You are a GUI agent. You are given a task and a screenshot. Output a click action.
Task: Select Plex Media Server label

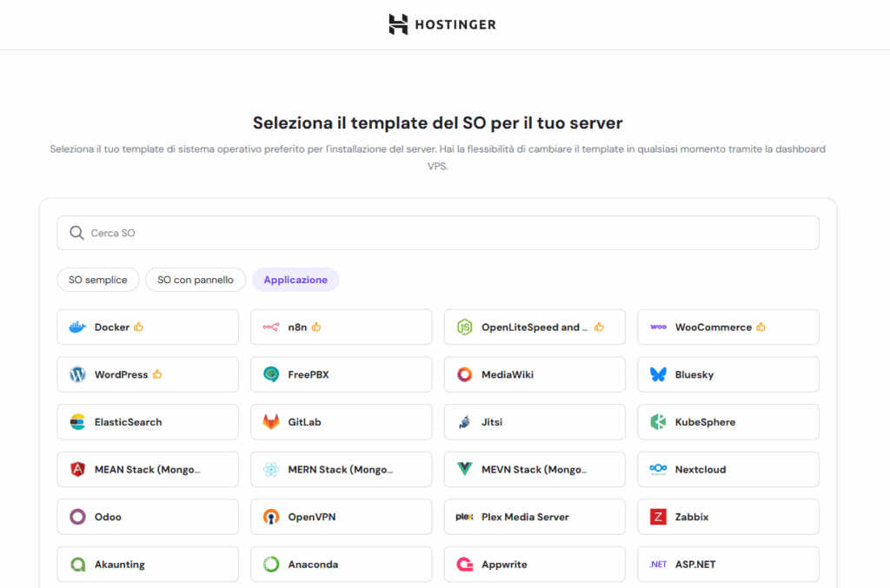[x=525, y=517]
